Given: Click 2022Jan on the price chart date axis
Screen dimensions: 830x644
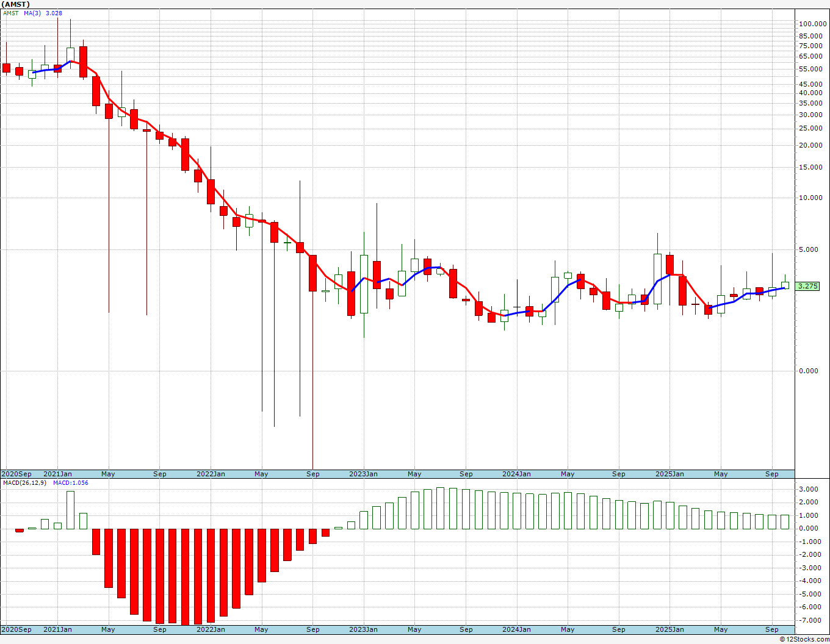Looking at the screenshot, I should tap(211, 474).
